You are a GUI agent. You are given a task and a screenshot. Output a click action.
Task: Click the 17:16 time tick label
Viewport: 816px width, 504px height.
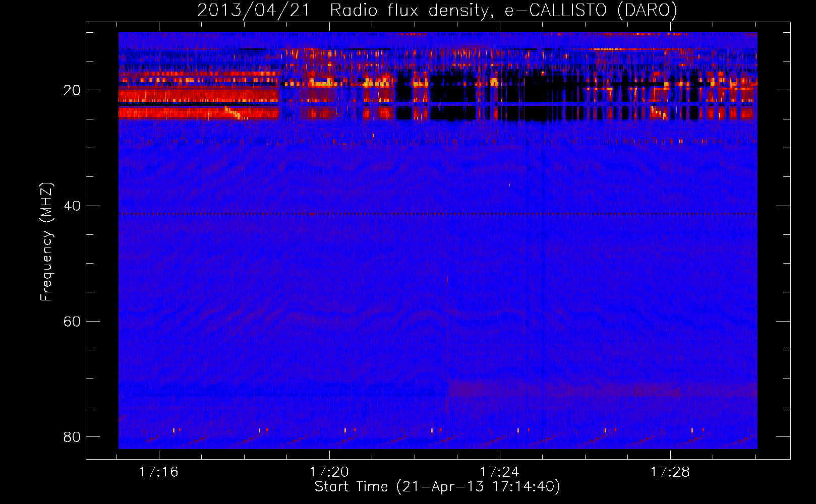coord(159,472)
